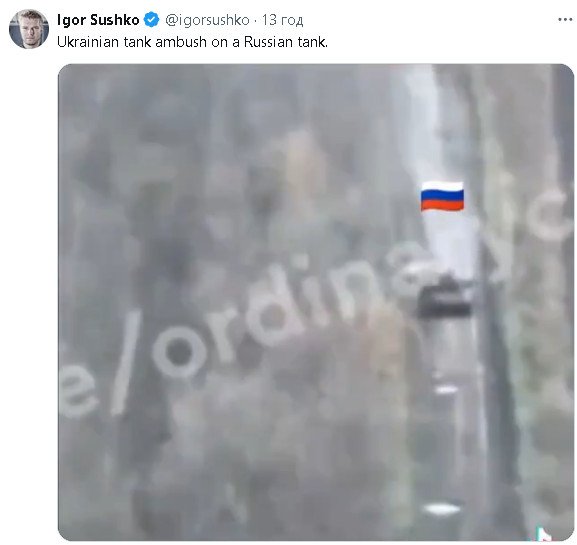Click the word 'Ukrainian' in the tweet
Image resolution: width=577 pixels, height=545 pixels.
click(x=86, y=42)
